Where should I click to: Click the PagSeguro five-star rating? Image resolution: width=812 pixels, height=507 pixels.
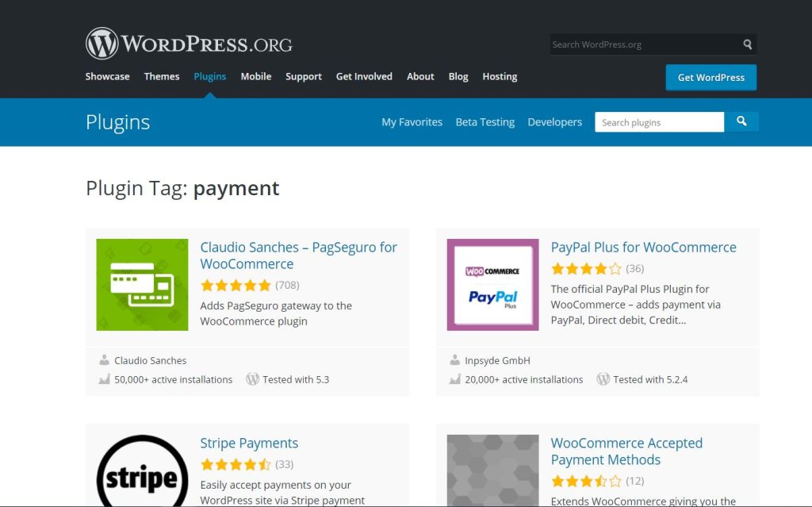click(236, 286)
